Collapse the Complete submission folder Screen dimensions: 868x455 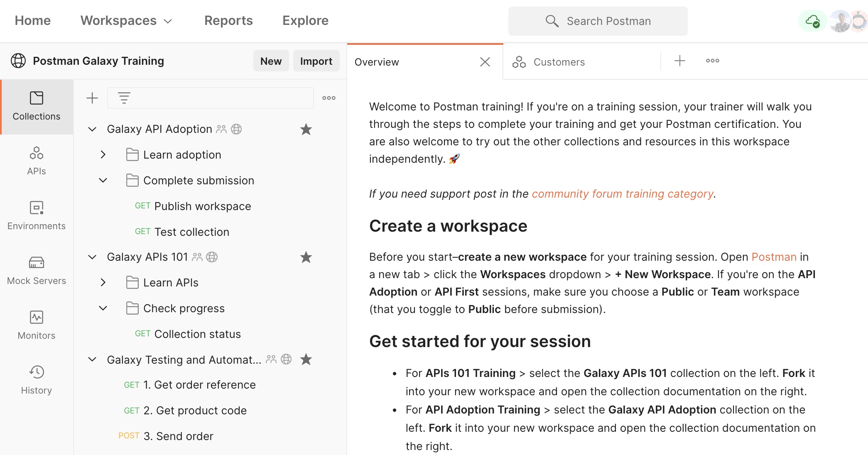click(103, 180)
